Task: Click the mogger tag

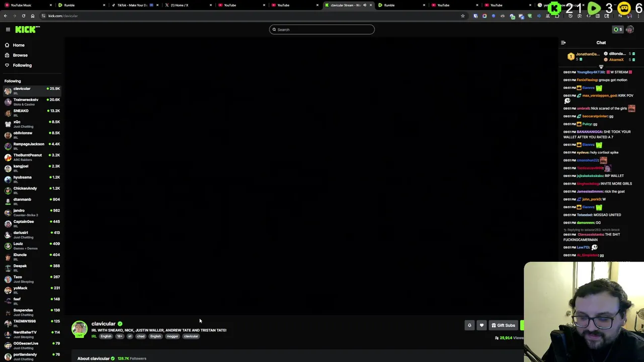Action: coord(172,336)
